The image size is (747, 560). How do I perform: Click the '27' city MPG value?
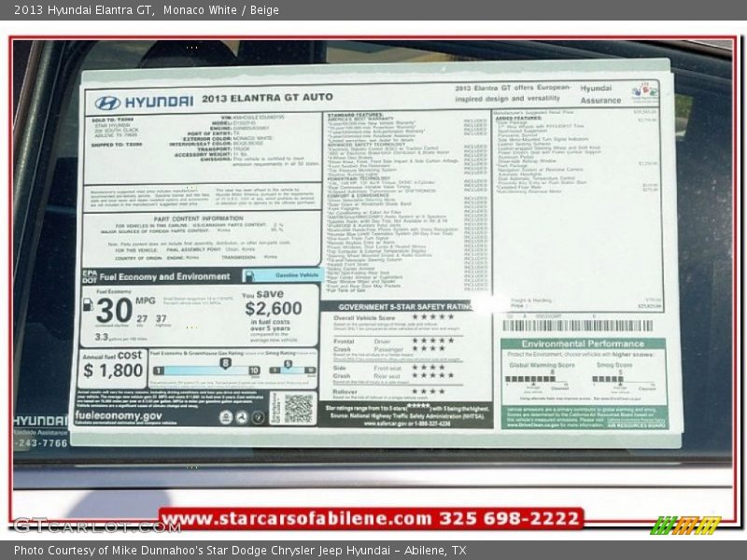(x=142, y=318)
